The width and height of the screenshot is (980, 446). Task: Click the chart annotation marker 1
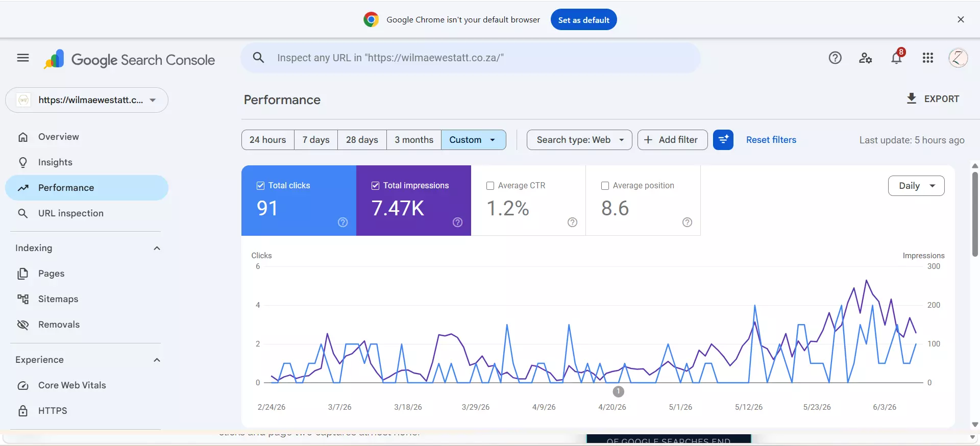pos(618,391)
